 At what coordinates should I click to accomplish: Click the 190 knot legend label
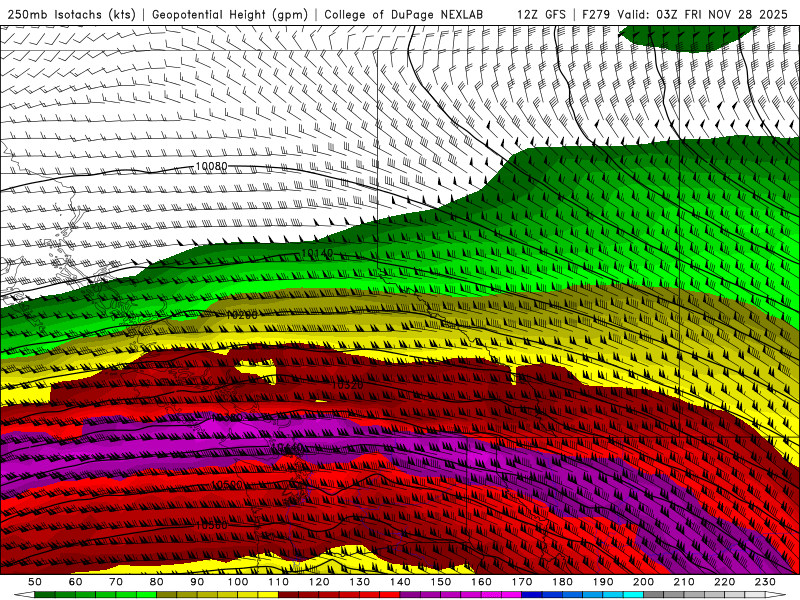pyautogui.click(x=603, y=582)
